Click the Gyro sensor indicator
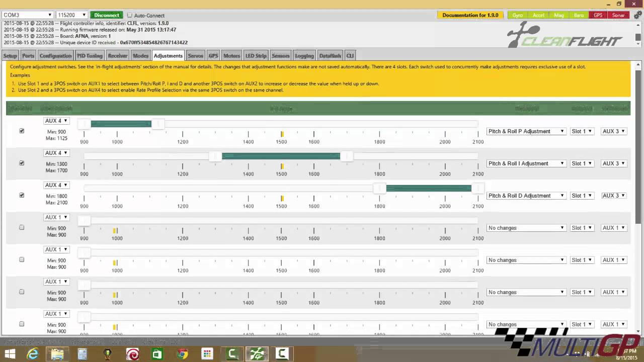Viewport: 644px width, 362px height. [x=518, y=15]
